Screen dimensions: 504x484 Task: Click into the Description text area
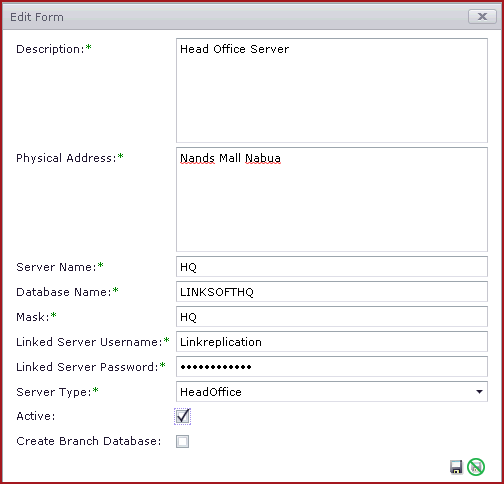(x=332, y=90)
